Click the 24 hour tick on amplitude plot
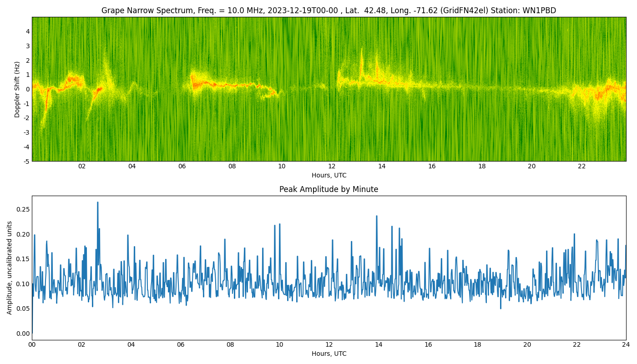637x364 pixels. [626, 345]
